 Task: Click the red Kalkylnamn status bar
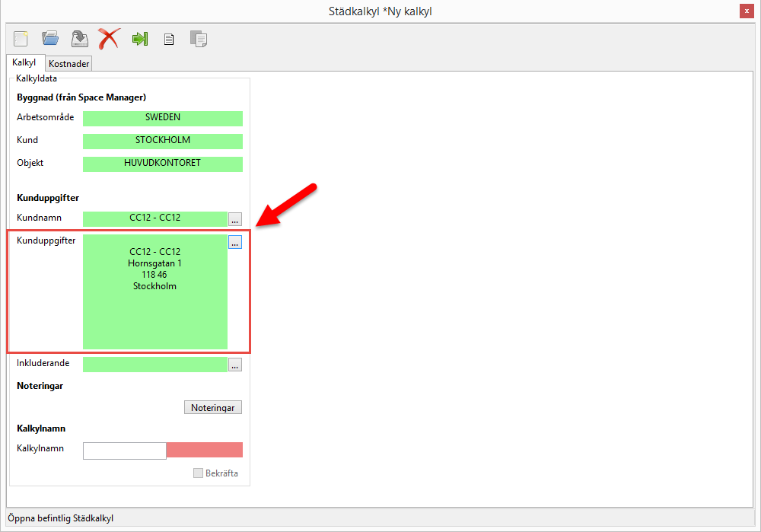204,450
